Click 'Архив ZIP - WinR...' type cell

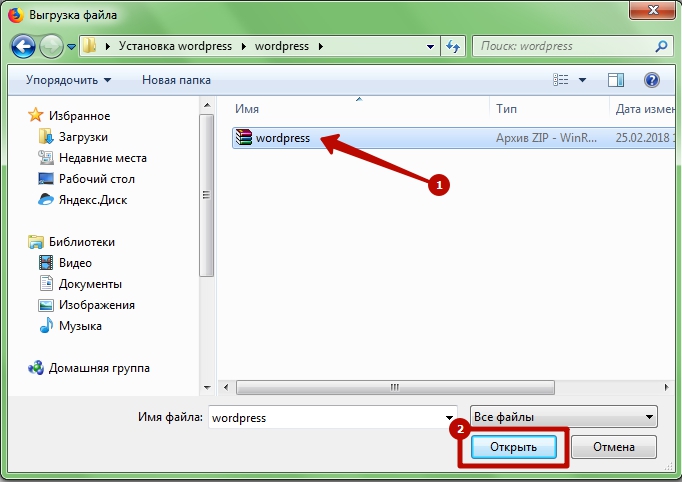[546, 138]
